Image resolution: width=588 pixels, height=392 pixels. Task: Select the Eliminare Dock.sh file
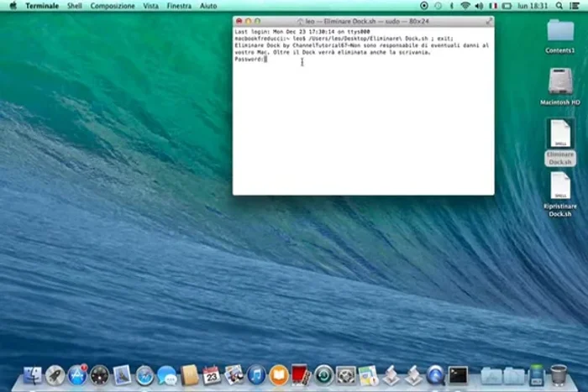(560, 134)
